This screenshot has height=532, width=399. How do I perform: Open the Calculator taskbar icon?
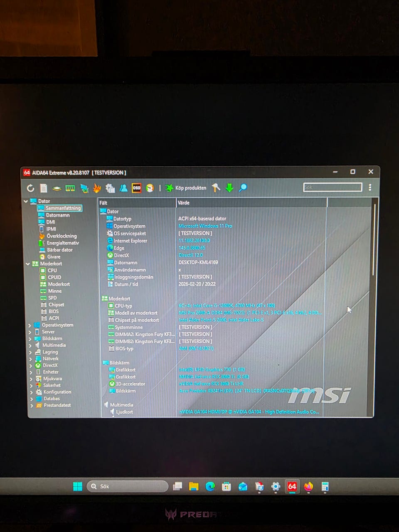coord(325,486)
